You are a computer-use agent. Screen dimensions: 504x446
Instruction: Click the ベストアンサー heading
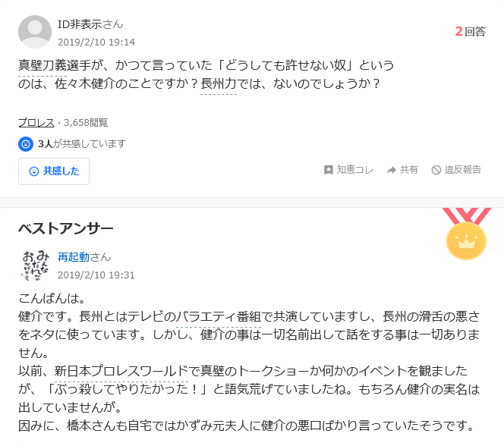(66, 228)
